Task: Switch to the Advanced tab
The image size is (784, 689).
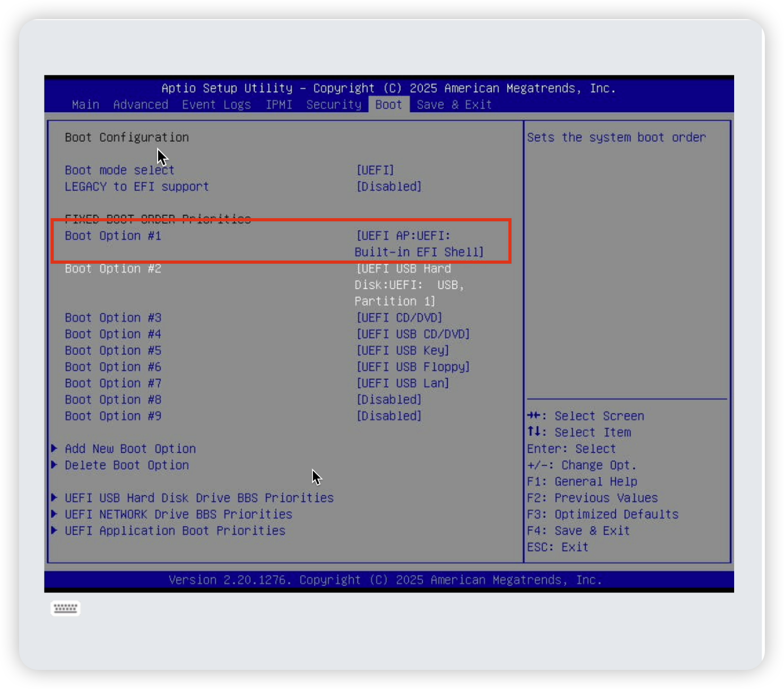Action: click(x=141, y=105)
